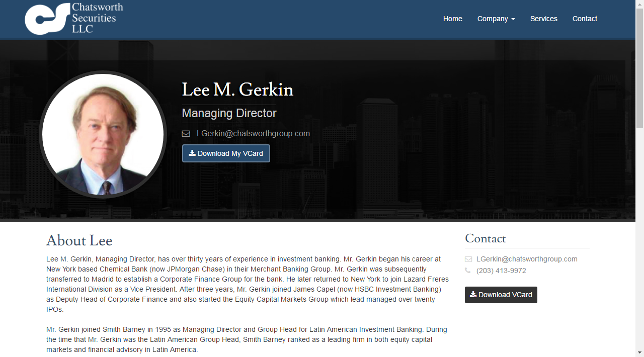This screenshot has width=644, height=357.
Task: Click the LGerkin@chatsworthgroup.com link in header
Action: (253, 134)
